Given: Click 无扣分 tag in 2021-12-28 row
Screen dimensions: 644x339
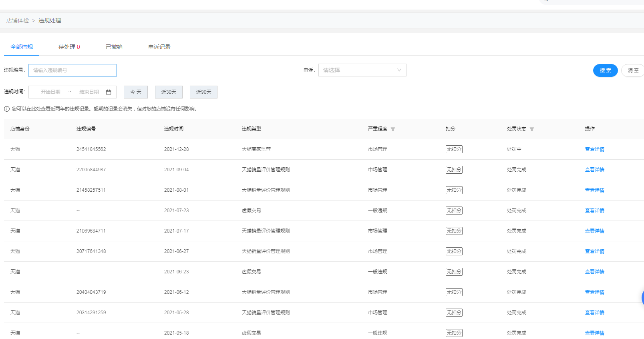Looking at the screenshot, I should coord(454,149).
